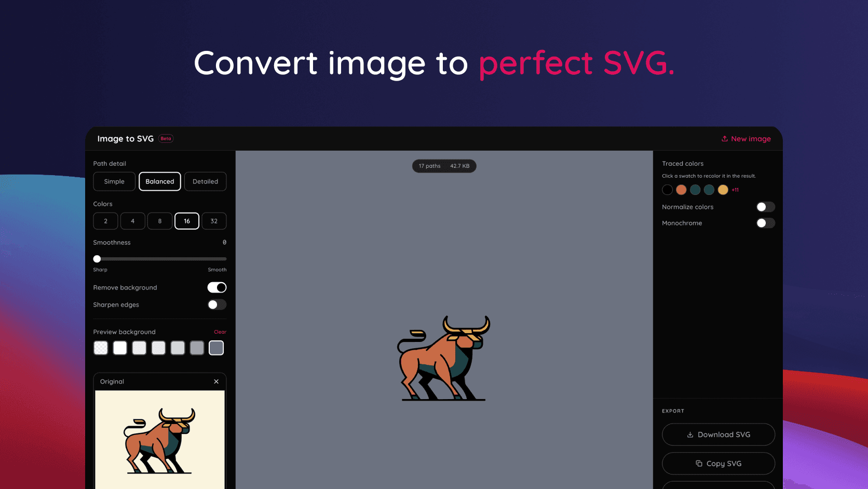This screenshot has height=489, width=868.
Task: Click the "Smooth" label under the slider
Action: point(217,270)
